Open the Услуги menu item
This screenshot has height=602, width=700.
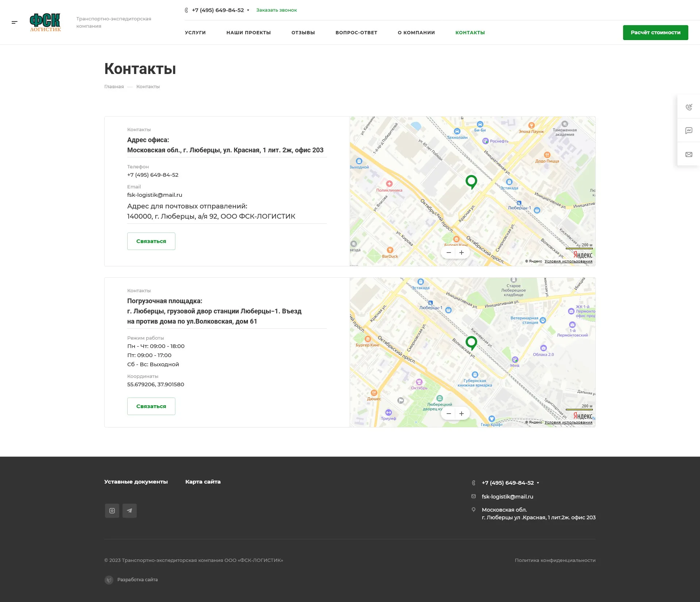point(195,32)
